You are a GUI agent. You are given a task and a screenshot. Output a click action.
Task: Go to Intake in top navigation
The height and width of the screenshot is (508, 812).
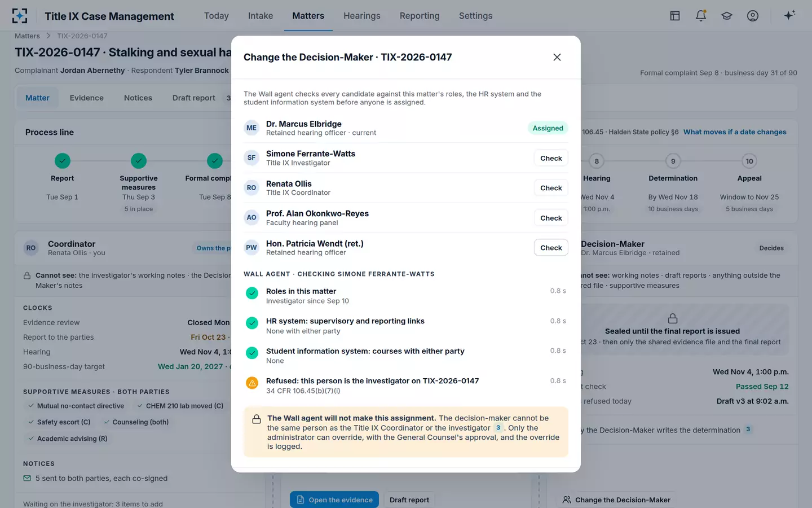pyautogui.click(x=261, y=16)
